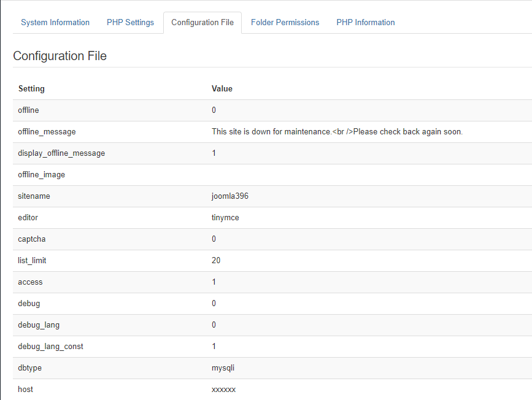Image resolution: width=532 pixels, height=400 pixels.
Task: Click the captcha setting name
Action: coord(31,239)
